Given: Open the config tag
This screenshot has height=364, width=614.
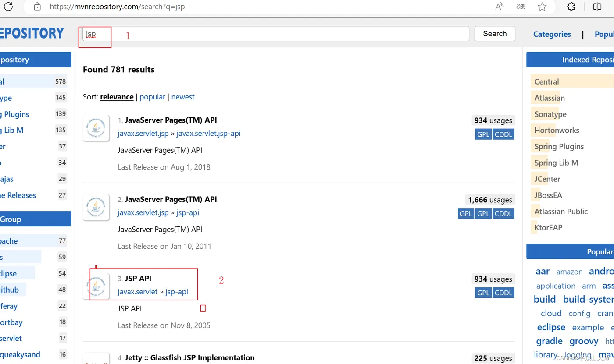Looking at the screenshot, I should [x=579, y=314].
